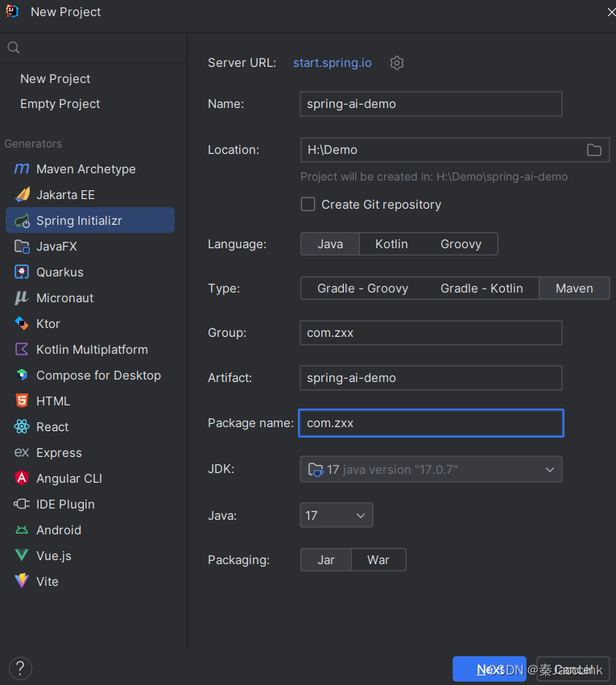Click the Vue.js green V icon

click(22, 555)
